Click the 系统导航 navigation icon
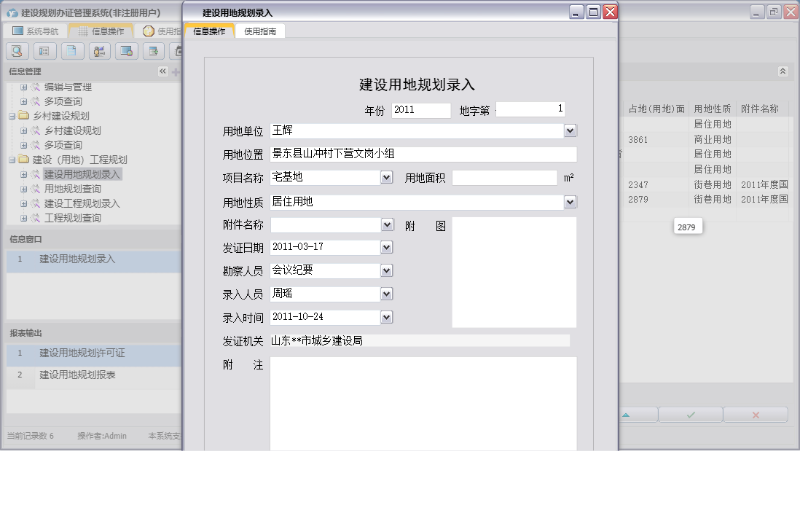 click(16, 30)
